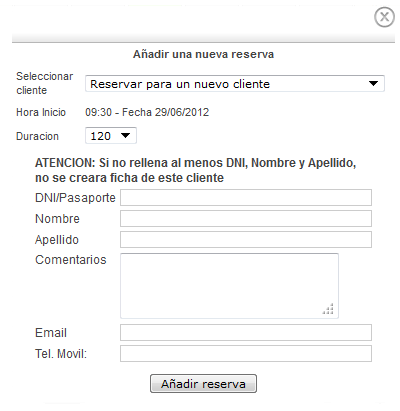Expand the Duracion dropdown showing 120
The height and width of the screenshot is (411, 400).
click(111, 136)
